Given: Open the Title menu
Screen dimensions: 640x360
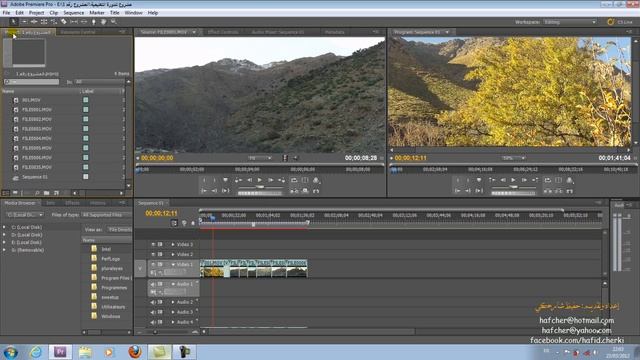Looking at the screenshot, I should coord(115,13).
